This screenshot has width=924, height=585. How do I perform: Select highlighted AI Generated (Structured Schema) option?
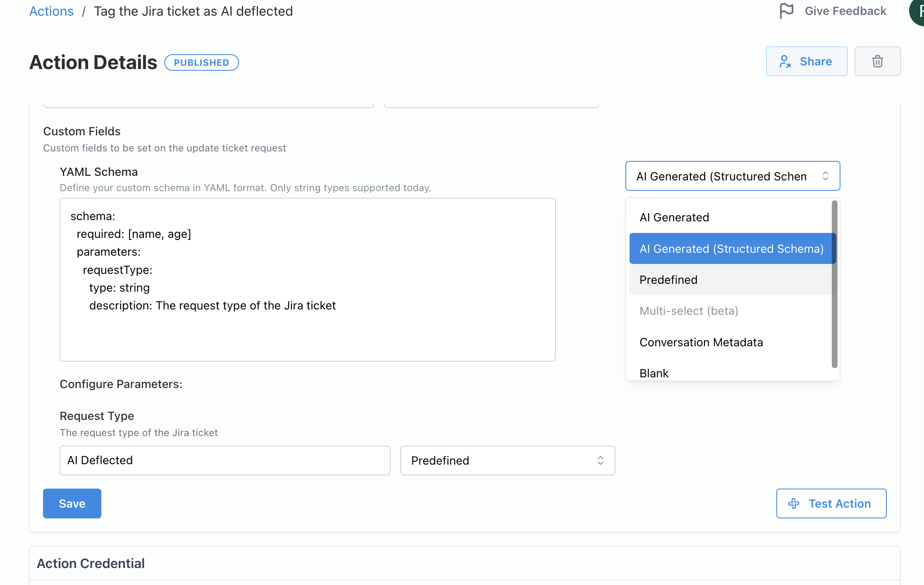(731, 249)
